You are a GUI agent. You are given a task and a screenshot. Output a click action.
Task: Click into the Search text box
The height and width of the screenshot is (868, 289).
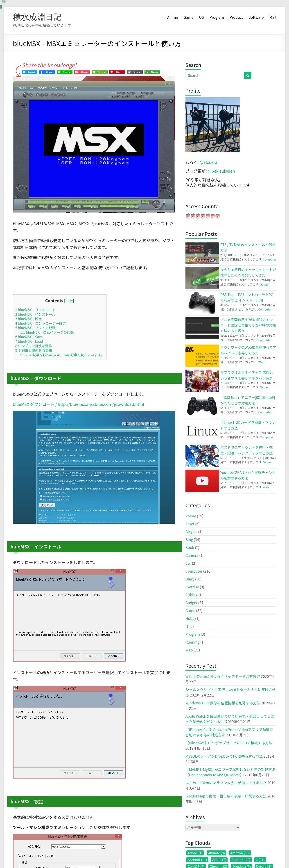click(x=215, y=75)
